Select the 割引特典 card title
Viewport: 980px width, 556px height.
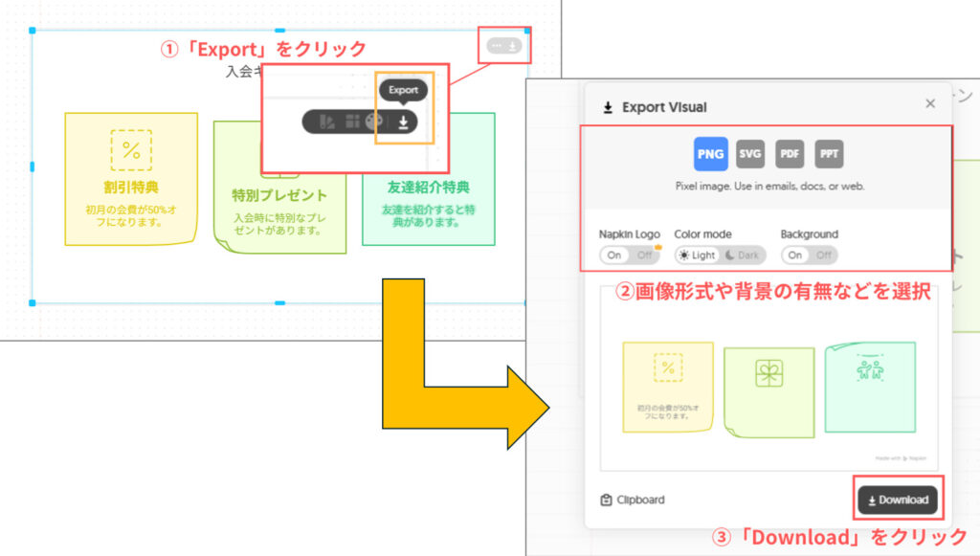(x=131, y=188)
